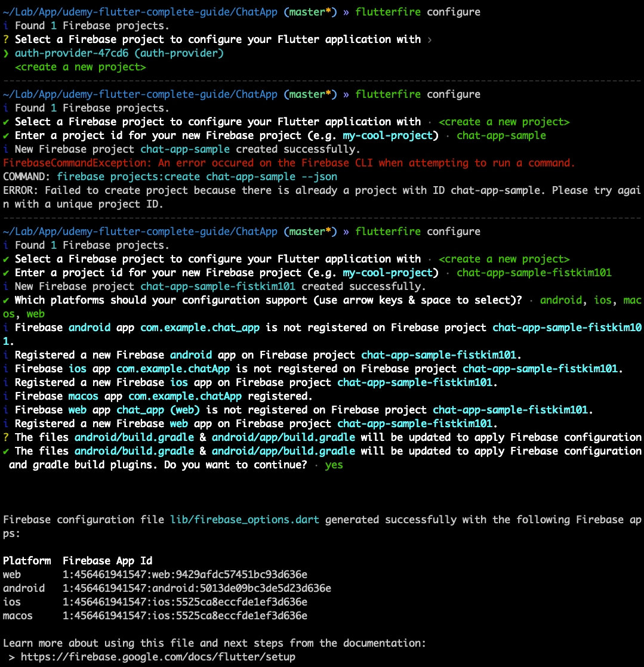Viewport: 644px width, 667px height.
Task: Click the info marker before "Firebase macos app"
Action: [x=6, y=396]
